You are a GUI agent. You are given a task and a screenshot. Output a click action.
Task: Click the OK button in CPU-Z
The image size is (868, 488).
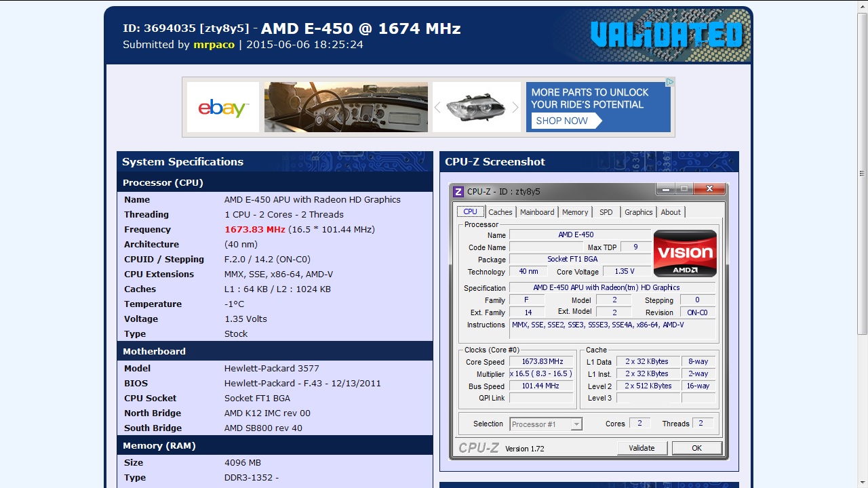tap(696, 448)
